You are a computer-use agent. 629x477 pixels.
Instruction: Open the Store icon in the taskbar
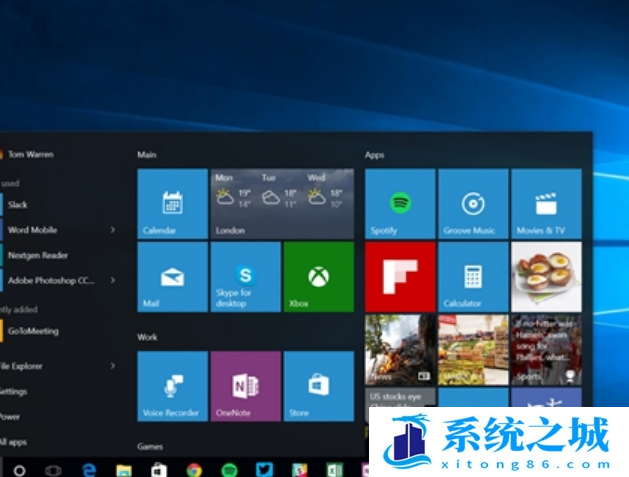click(158, 470)
